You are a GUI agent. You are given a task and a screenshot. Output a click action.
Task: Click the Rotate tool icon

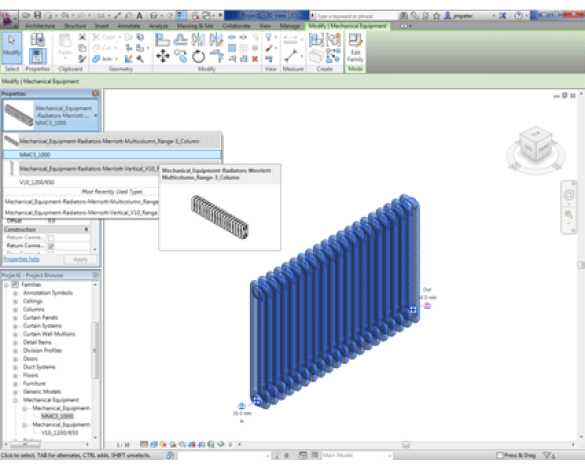(198, 57)
